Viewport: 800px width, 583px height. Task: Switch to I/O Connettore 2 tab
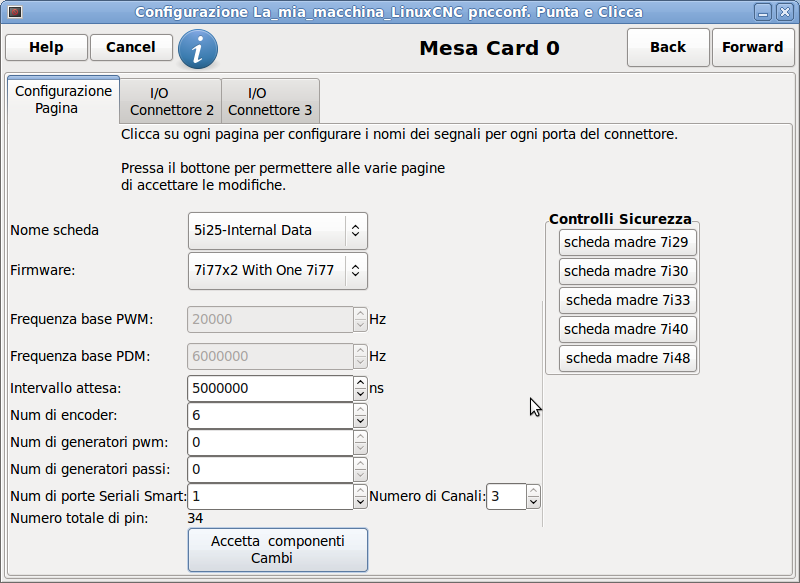pyautogui.click(x=171, y=101)
